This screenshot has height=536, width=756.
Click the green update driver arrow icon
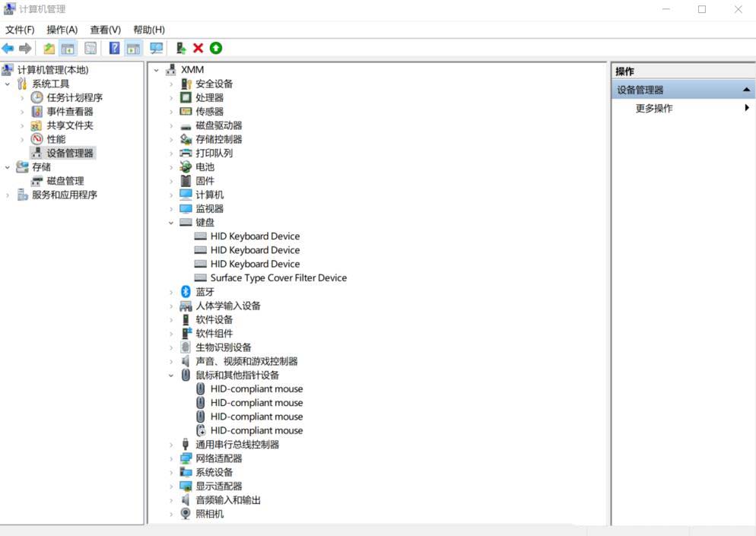[x=215, y=48]
